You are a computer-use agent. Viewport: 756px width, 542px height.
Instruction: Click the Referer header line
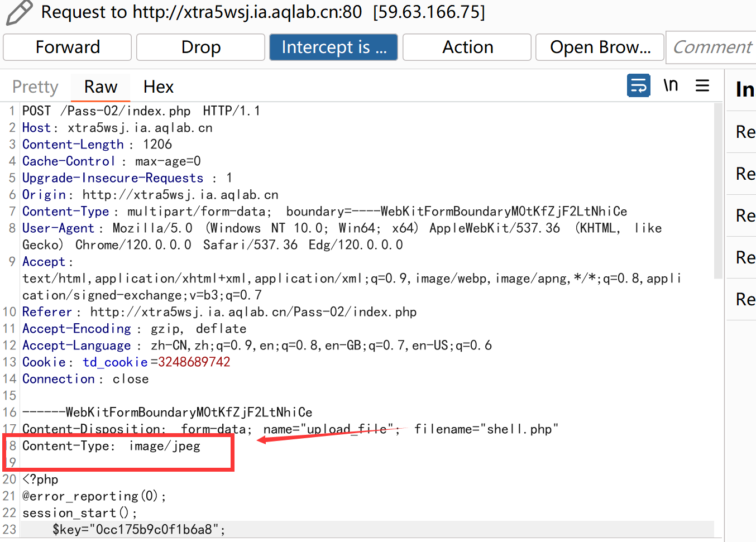[219, 312]
